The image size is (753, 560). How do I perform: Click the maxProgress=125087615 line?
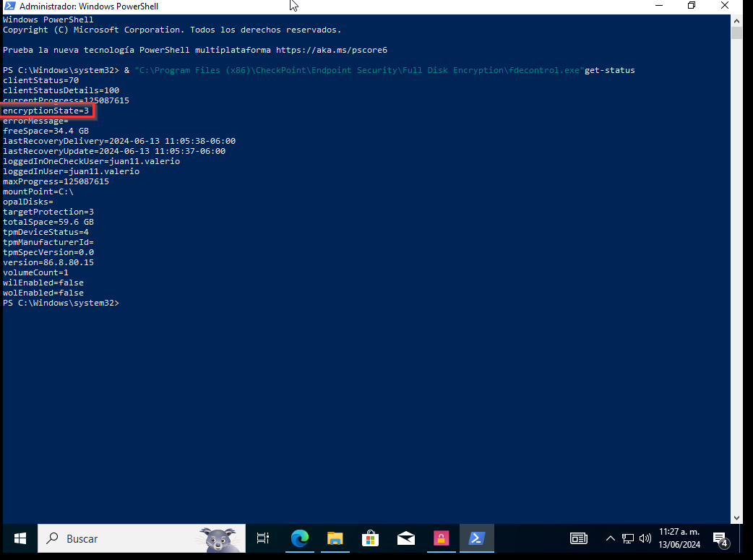tap(56, 181)
